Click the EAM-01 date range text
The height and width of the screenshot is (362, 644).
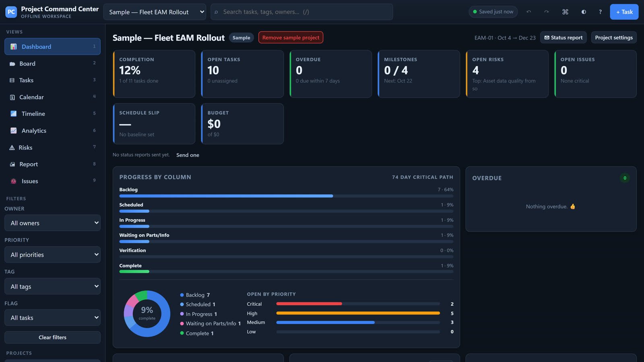tap(505, 38)
